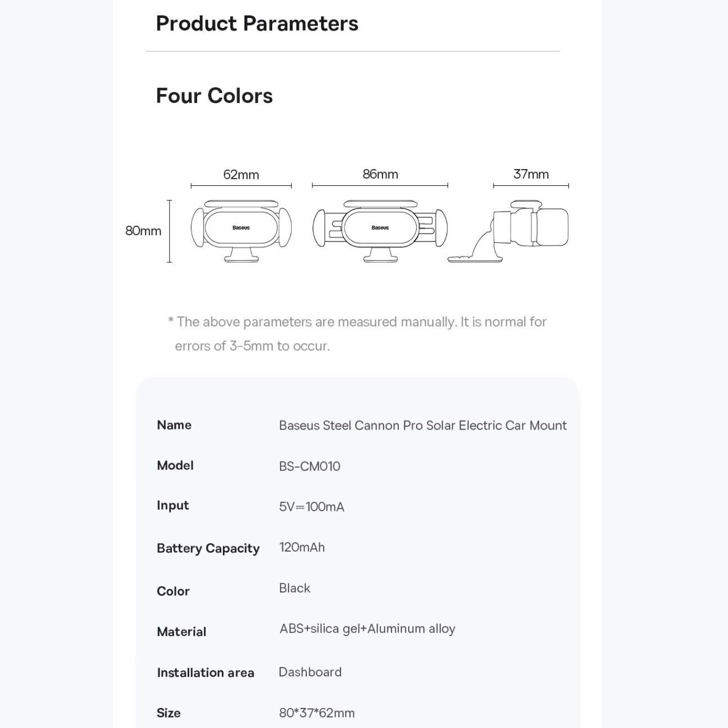Select the measurement error disclaimer text

(357, 334)
